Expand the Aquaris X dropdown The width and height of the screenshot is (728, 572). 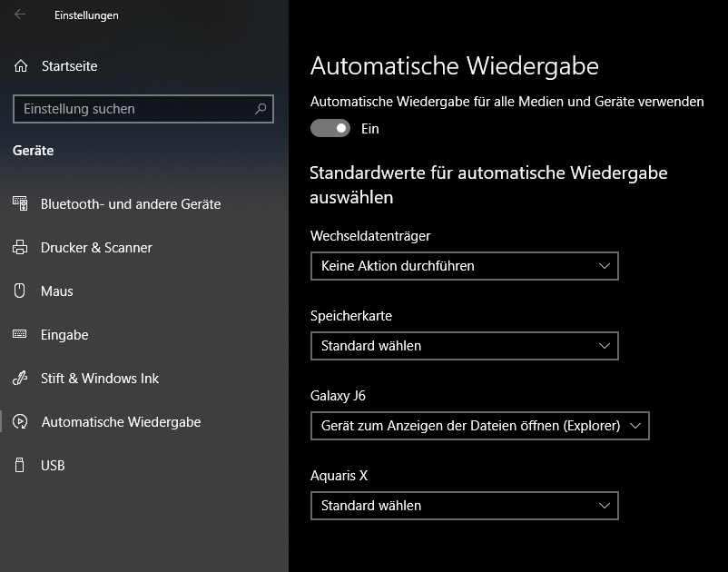(464, 506)
